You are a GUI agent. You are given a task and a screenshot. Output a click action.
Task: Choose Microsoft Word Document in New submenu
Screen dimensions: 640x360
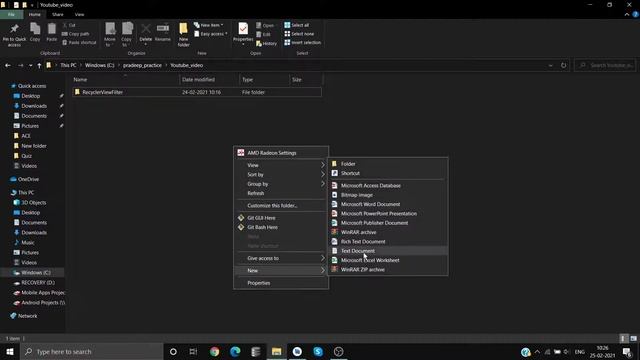388,204
